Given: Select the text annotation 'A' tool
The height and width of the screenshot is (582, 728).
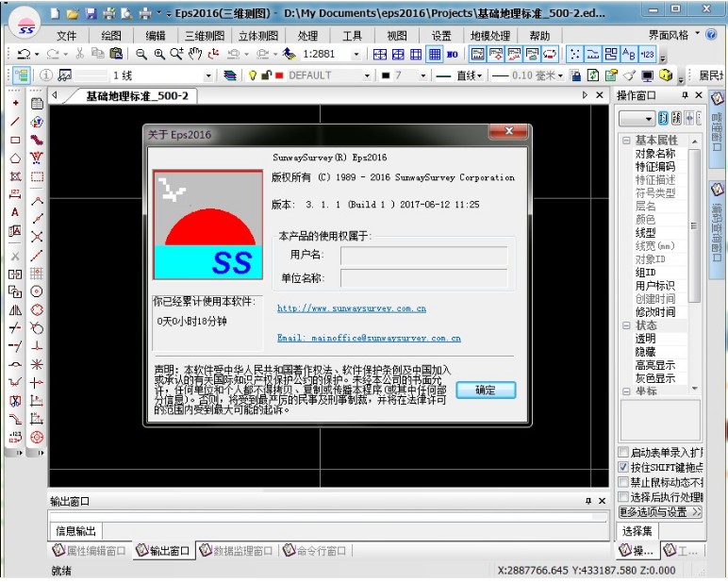Looking at the screenshot, I should 15,213.
